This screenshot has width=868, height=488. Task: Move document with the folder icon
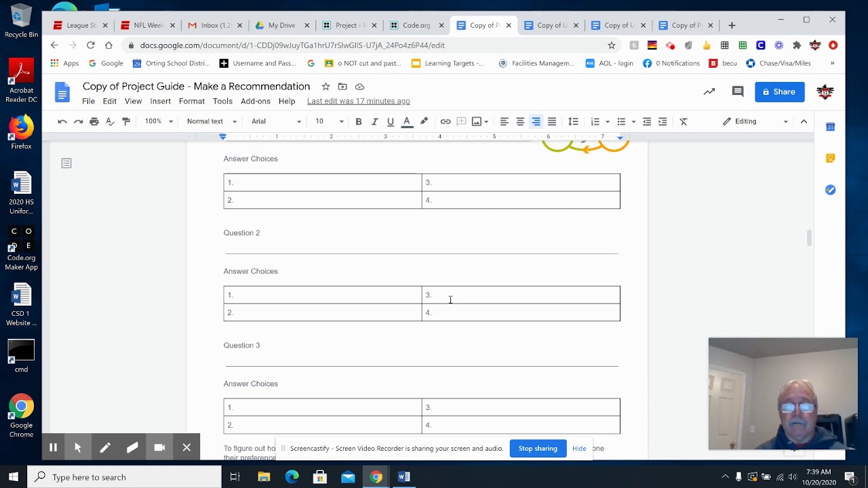[342, 87]
